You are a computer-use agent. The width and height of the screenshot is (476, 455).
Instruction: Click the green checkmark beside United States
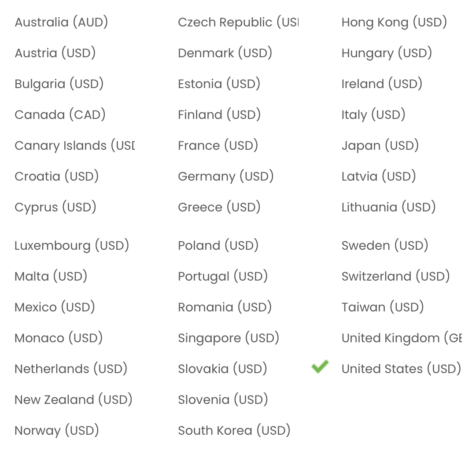point(320,366)
